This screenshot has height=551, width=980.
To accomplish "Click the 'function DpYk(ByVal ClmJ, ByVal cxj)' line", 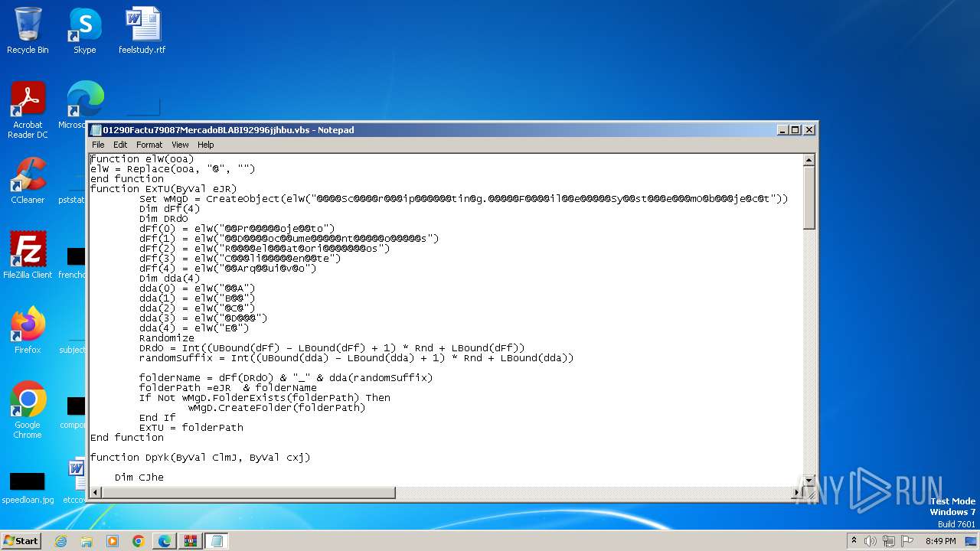I will 200,458.
